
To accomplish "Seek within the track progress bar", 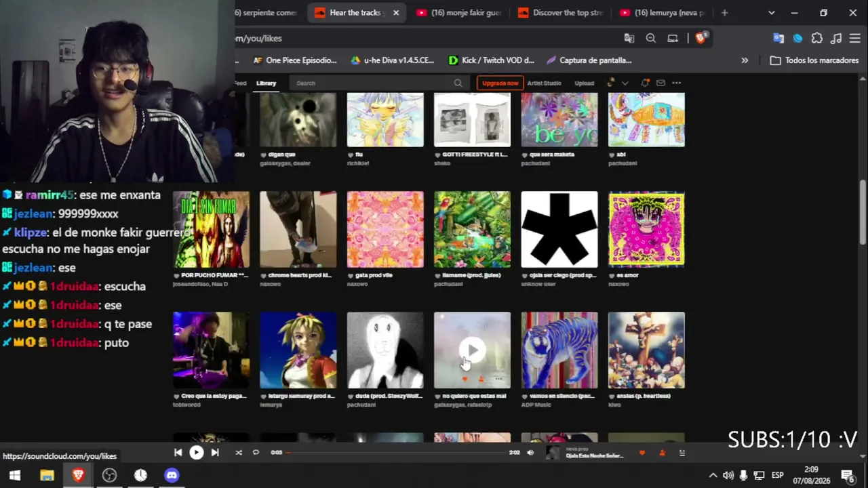I will (x=397, y=453).
